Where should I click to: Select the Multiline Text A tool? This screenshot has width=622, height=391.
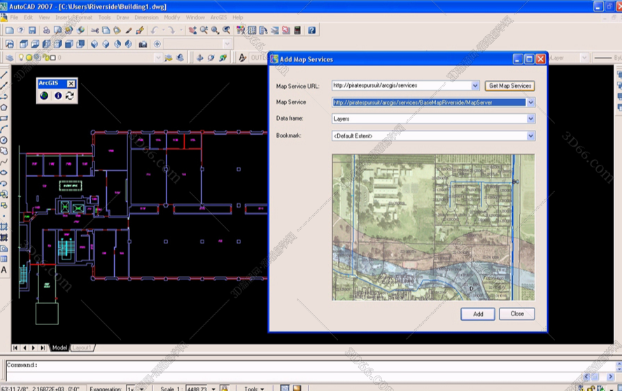[x=4, y=270]
